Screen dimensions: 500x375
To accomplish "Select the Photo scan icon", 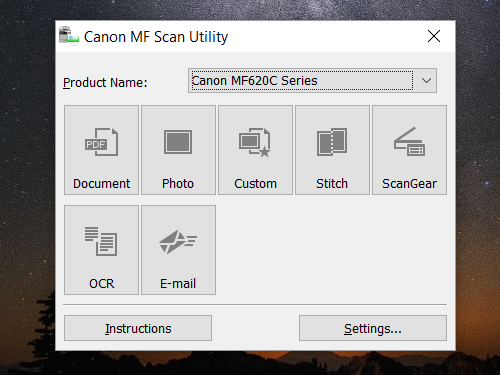I will pyautogui.click(x=178, y=142).
